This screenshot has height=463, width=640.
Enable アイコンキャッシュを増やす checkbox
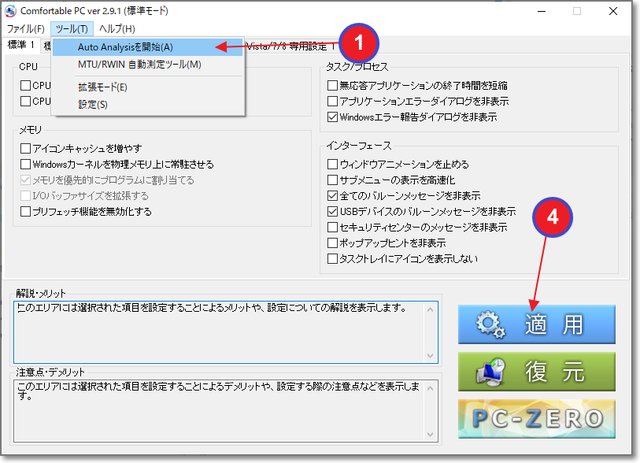click(x=25, y=148)
